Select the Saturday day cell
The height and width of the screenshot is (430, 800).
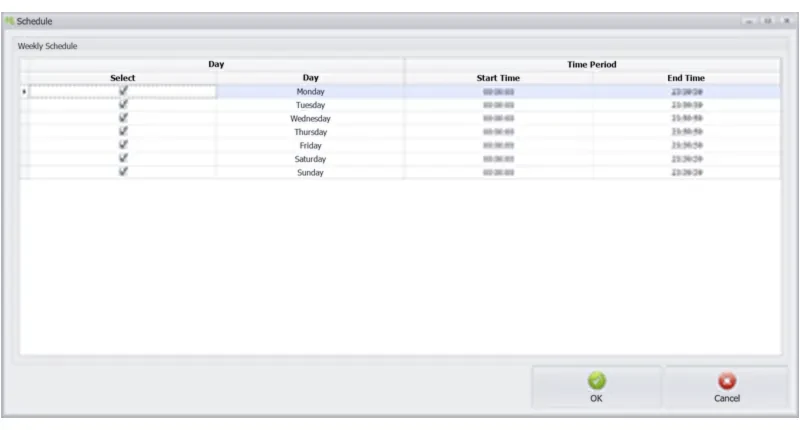(x=310, y=159)
